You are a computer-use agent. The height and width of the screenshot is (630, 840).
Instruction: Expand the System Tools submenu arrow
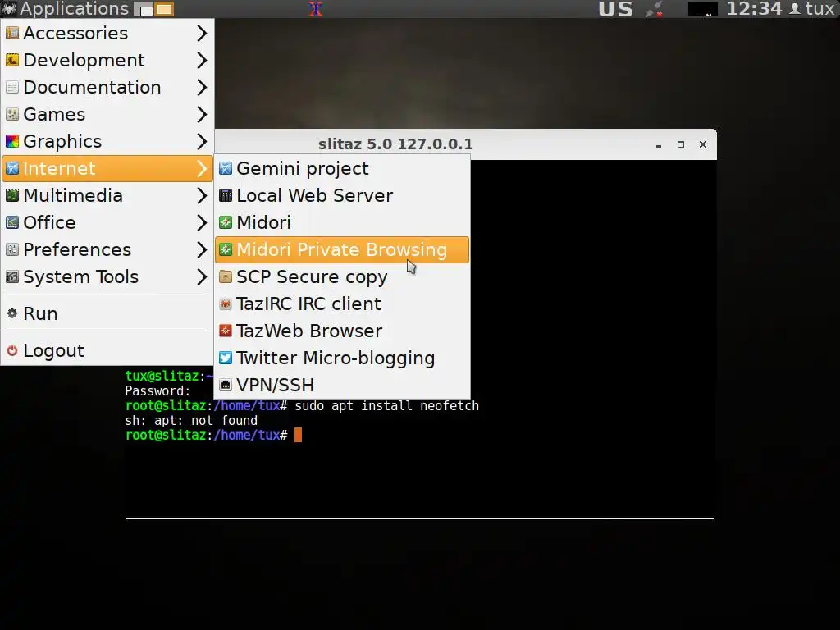click(x=202, y=276)
